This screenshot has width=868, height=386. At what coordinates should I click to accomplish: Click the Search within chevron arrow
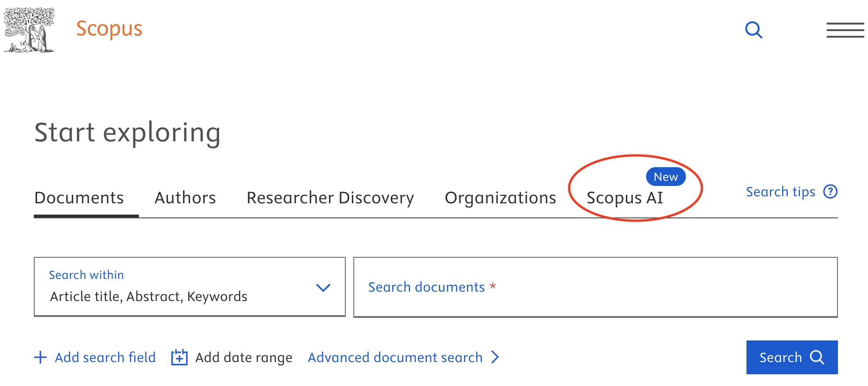[x=323, y=287]
